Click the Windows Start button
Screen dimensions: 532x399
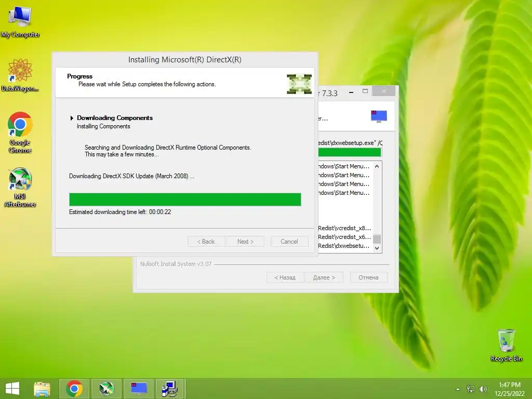point(12,389)
